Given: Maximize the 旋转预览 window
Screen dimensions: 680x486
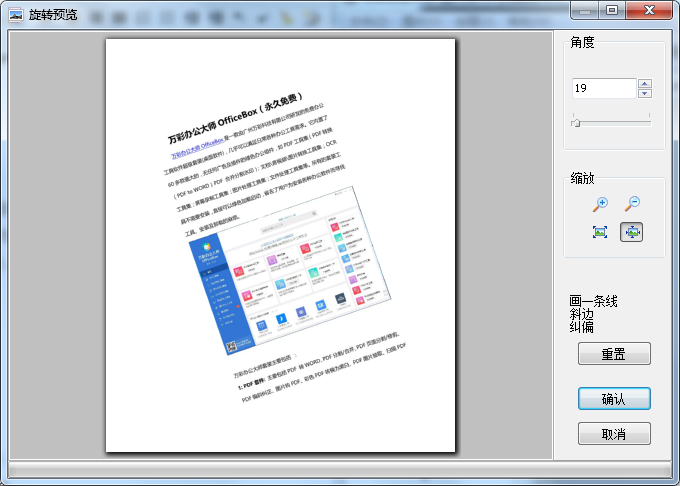Looking at the screenshot, I should point(612,10).
